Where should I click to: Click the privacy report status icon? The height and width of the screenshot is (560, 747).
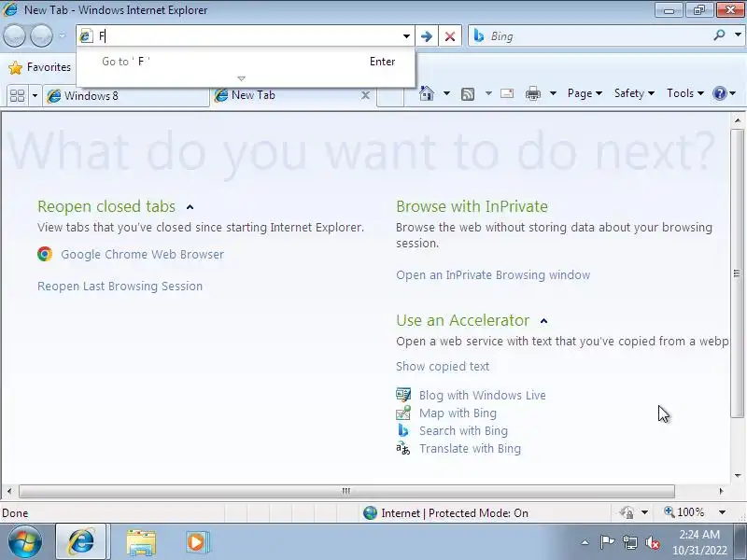[627, 512]
